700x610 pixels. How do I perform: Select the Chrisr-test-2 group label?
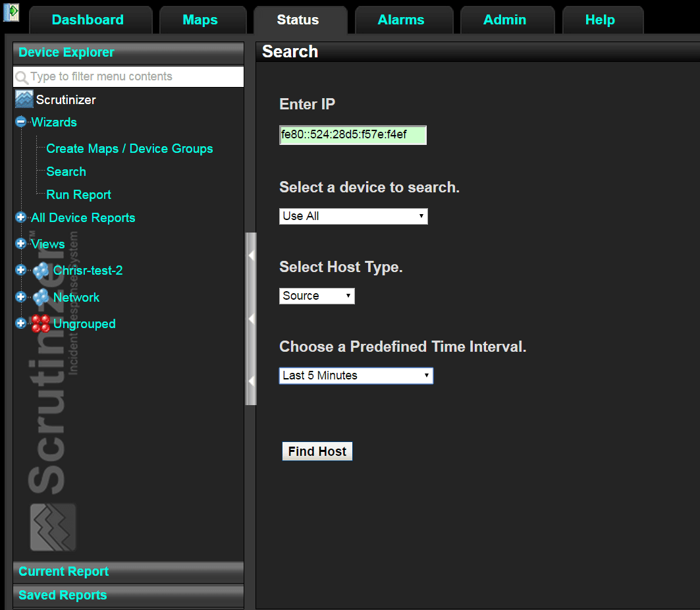[88, 271]
